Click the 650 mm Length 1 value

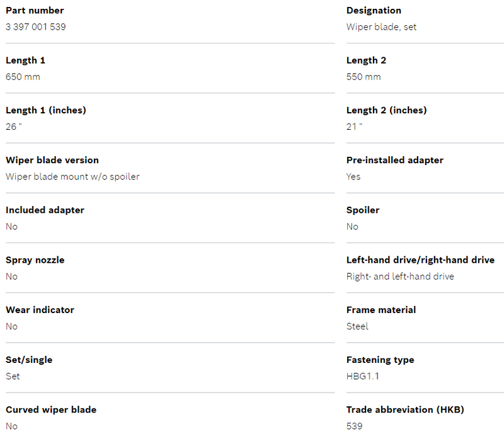[23, 77]
